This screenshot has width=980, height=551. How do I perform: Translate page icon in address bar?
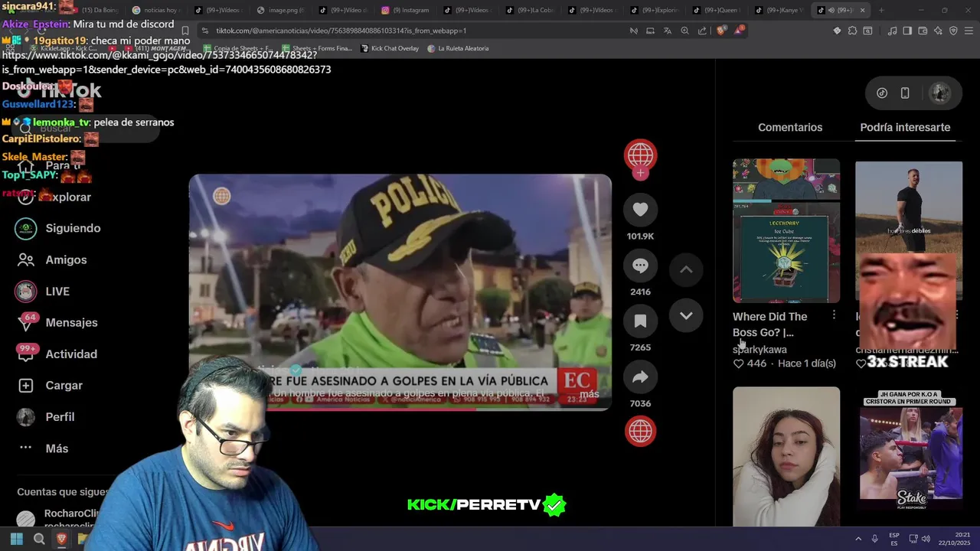click(668, 31)
